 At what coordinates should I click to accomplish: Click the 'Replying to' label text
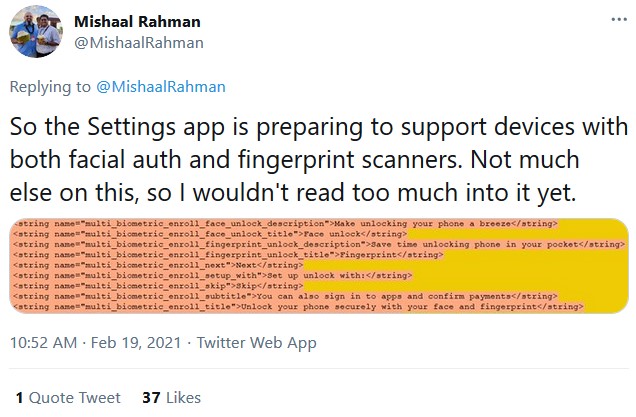coord(50,87)
